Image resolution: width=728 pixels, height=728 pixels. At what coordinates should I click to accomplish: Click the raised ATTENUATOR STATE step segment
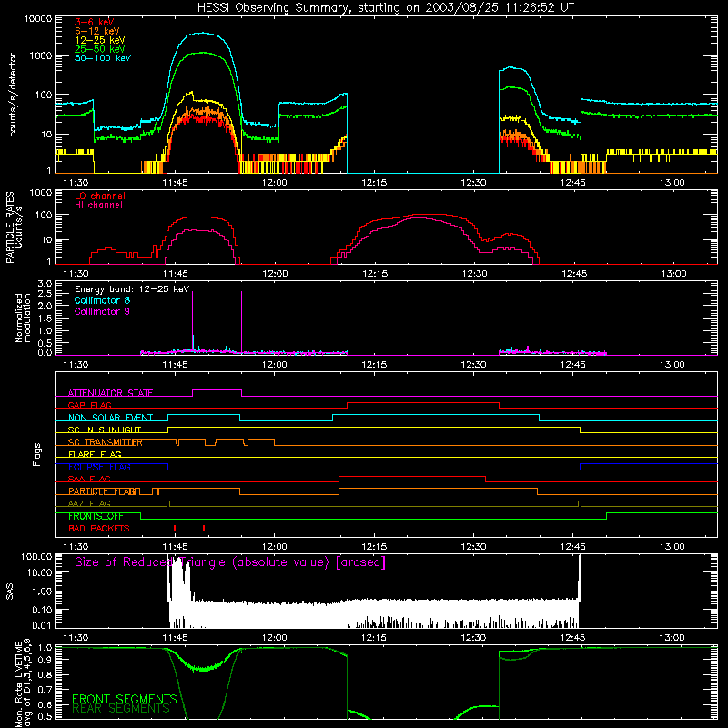click(217, 390)
